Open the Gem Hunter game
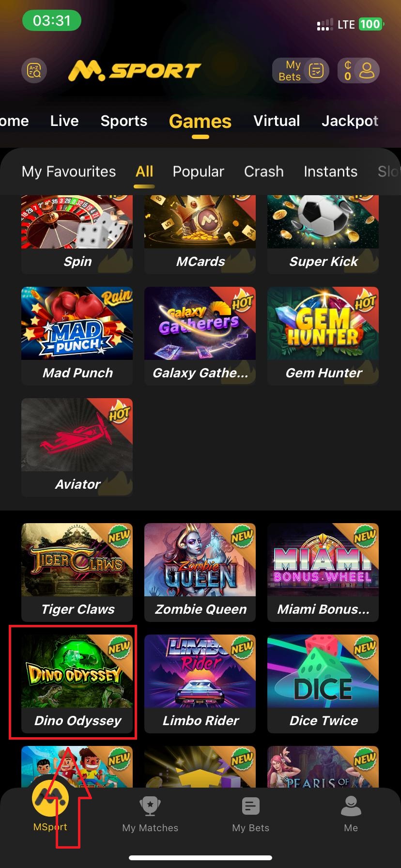401x868 pixels. [323, 336]
